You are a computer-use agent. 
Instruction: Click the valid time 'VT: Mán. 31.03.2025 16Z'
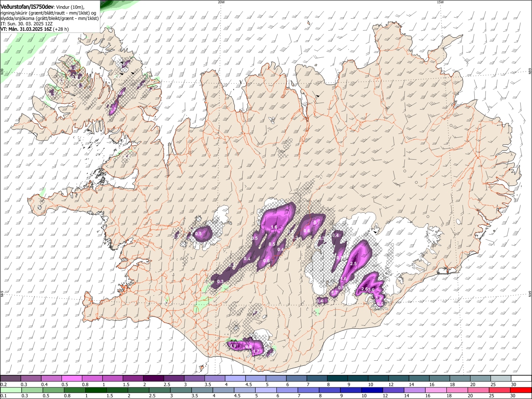pyautogui.click(x=25, y=29)
